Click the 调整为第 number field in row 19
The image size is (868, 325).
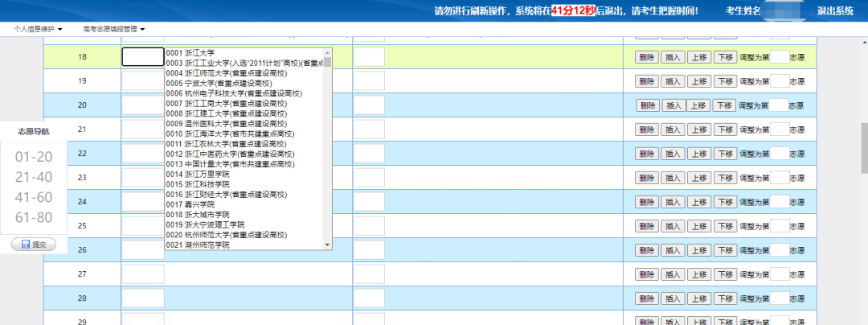coord(779,81)
